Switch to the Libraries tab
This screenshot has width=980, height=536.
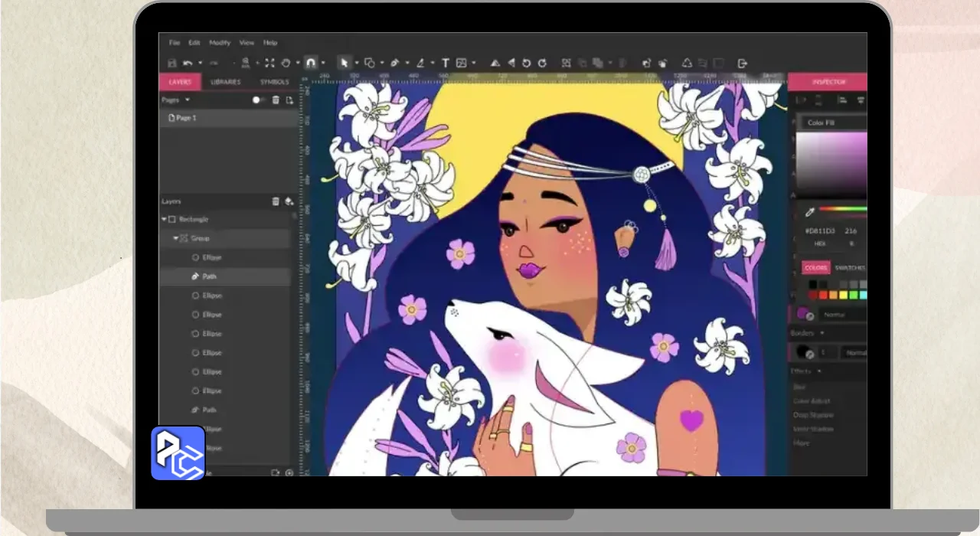(225, 82)
